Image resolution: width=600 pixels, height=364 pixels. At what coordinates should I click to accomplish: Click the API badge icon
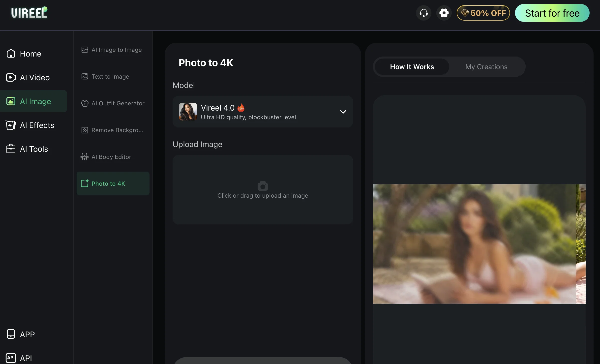coord(11,358)
